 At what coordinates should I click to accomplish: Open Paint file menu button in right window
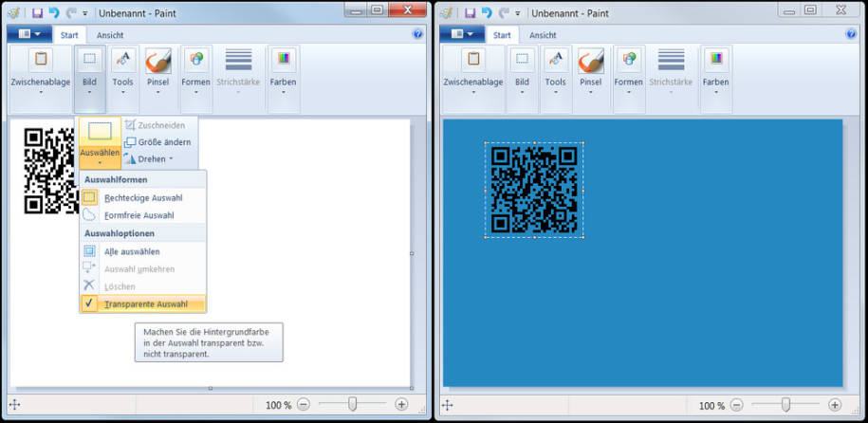click(462, 34)
